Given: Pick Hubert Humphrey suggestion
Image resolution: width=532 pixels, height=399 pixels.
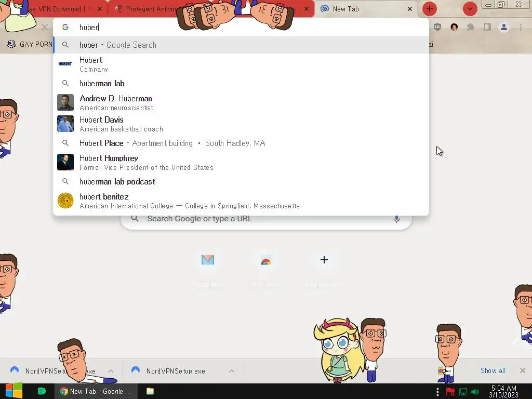Looking at the screenshot, I should (x=241, y=162).
